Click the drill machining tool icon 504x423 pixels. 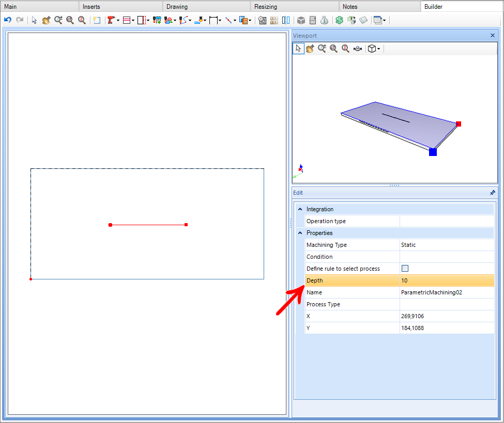pyautogui.click(x=111, y=20)
